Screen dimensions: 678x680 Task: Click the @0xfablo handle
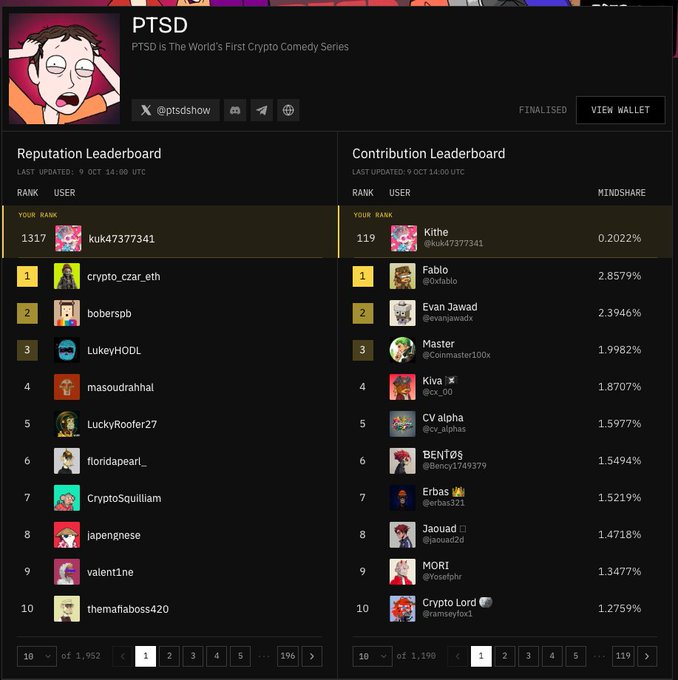point(440,281)
